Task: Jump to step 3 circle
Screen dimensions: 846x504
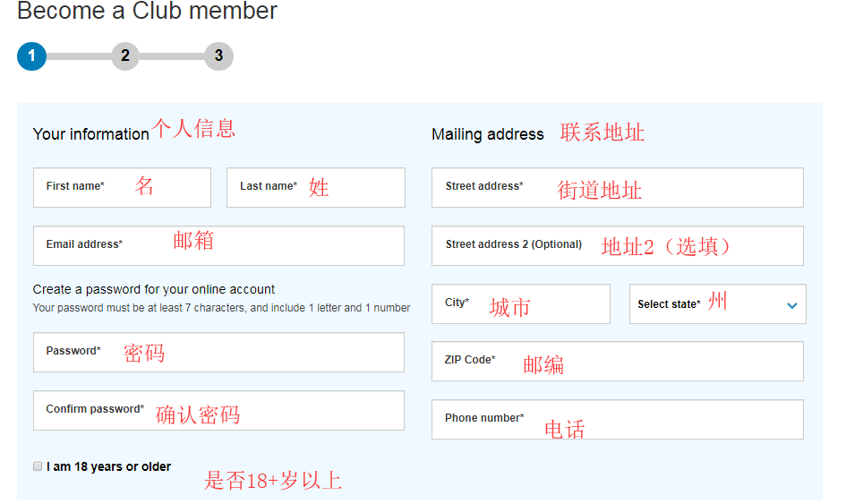Action: tap(218, 56)
